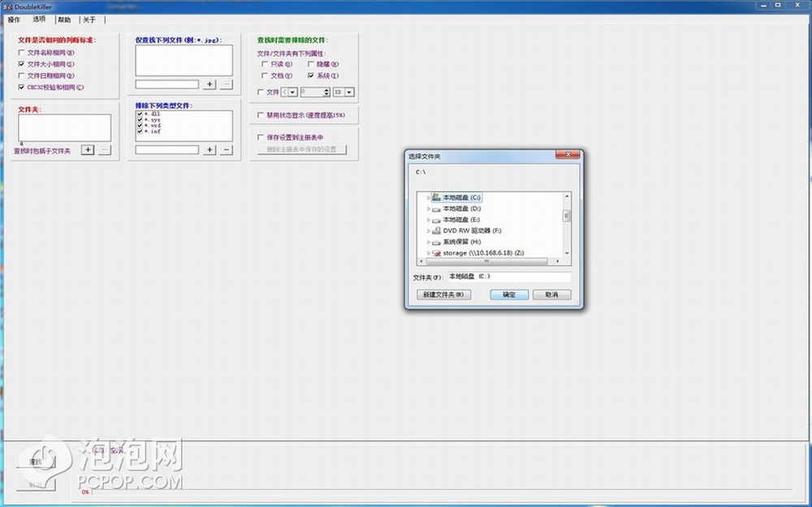Select 本地磁盘 (D:) in folder tree
Screen dimensions: 812x507
(462, 208)
